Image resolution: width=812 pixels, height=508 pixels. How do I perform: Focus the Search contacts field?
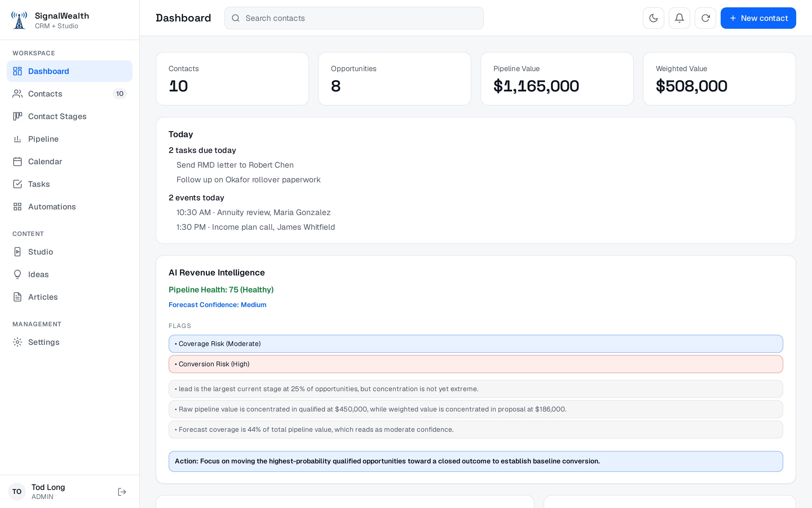click(354, 18)
